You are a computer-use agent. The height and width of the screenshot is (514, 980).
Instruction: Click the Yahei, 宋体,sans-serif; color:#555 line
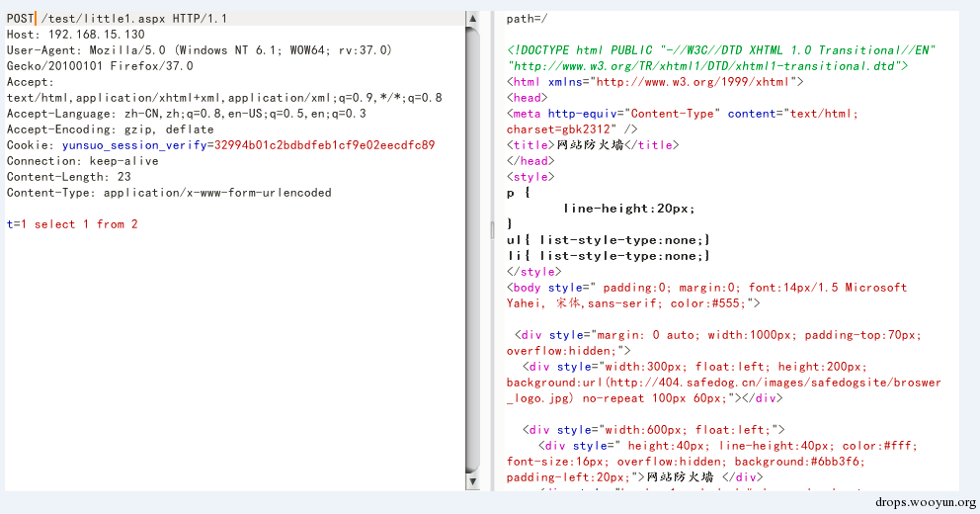[633, 303]
